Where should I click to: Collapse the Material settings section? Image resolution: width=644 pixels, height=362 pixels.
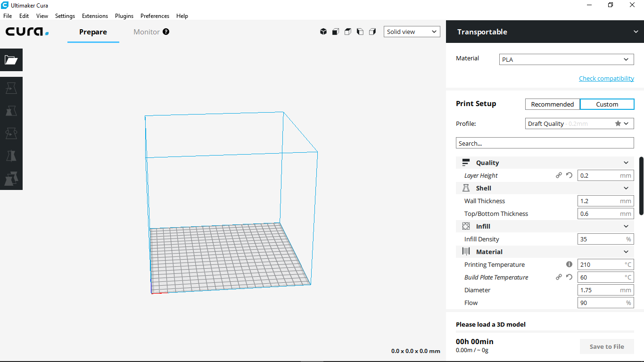626,252
